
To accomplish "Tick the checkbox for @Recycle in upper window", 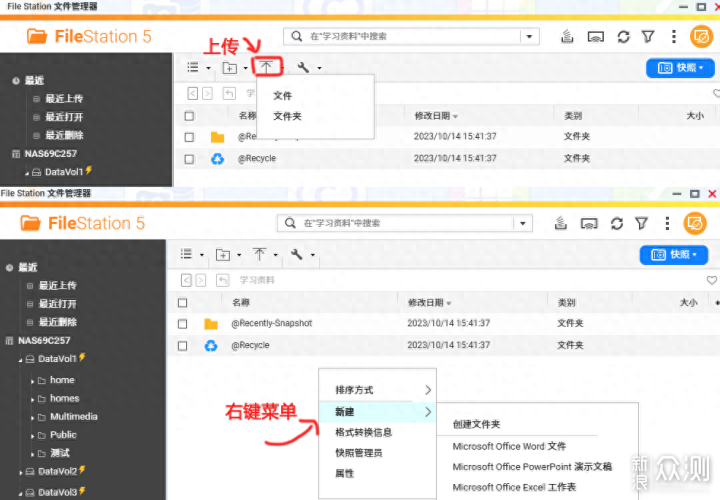I will pyautogui.click(x=189, y=159).
